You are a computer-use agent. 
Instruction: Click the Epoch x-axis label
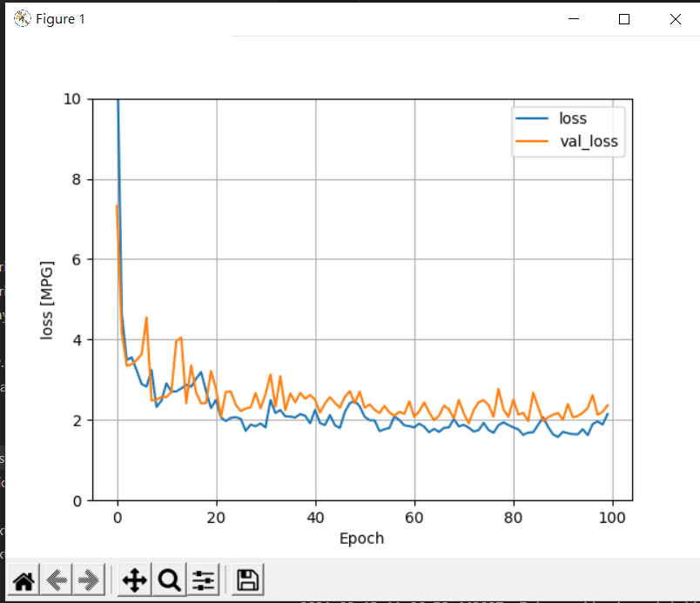361,539
